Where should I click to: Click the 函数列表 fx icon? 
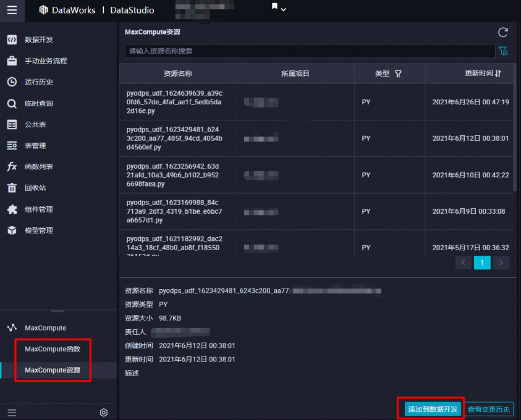tap(12, 167)
